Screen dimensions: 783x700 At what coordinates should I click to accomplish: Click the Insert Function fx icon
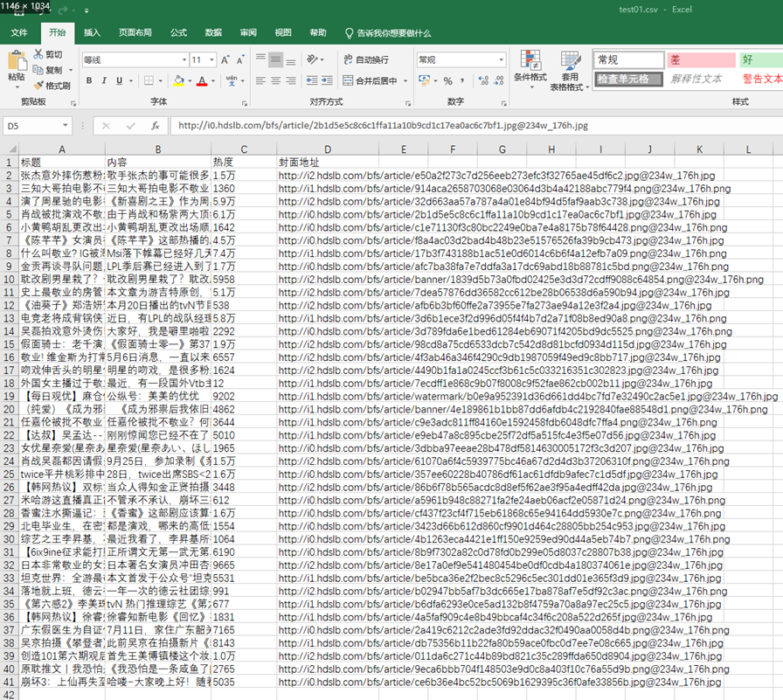tap(156, 125)
